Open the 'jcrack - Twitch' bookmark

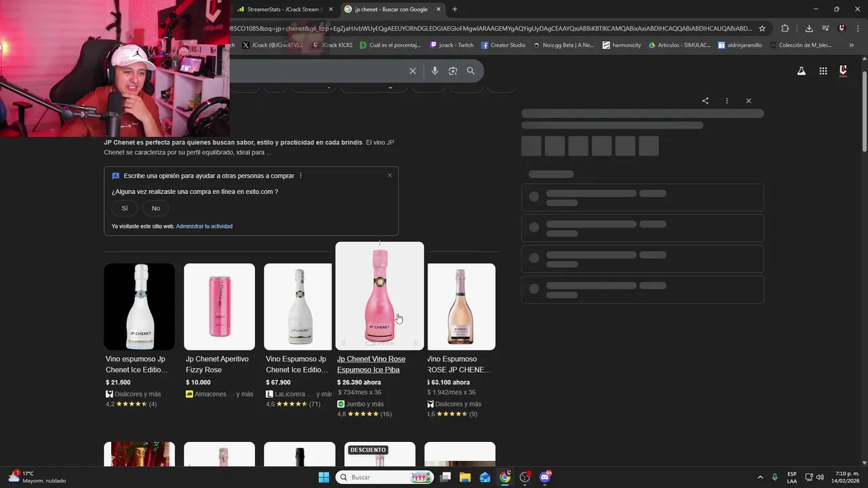click(x=452, y=45)
